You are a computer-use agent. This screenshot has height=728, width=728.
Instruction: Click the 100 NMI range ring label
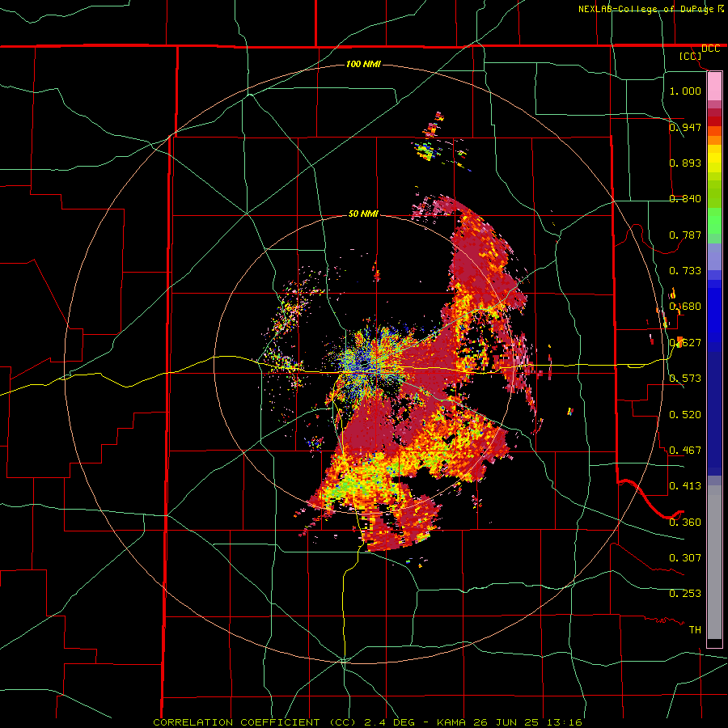363,64
